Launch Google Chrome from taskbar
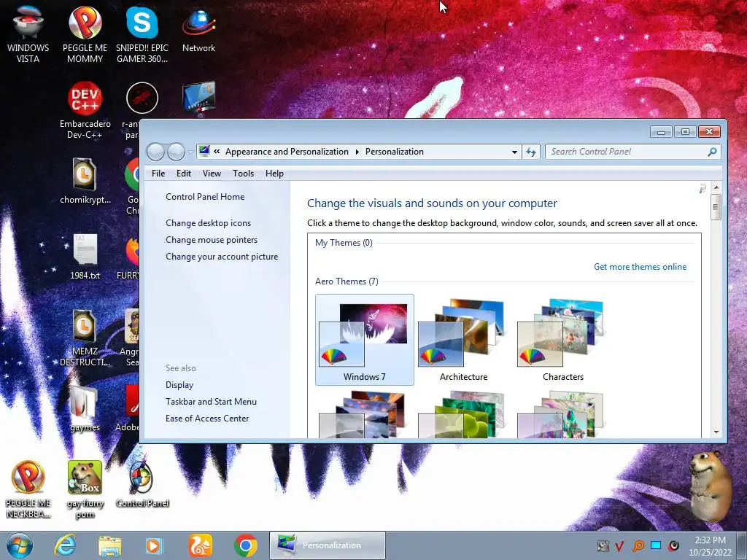This screenshot has height=560, width=747. point(246,545)
